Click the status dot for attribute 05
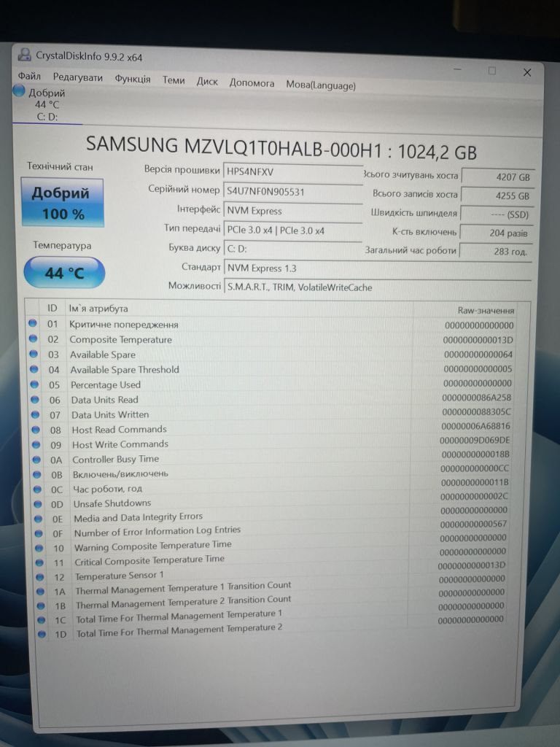Image resolution: width=560 pixels, height=747 pixels. click(35, 384)
